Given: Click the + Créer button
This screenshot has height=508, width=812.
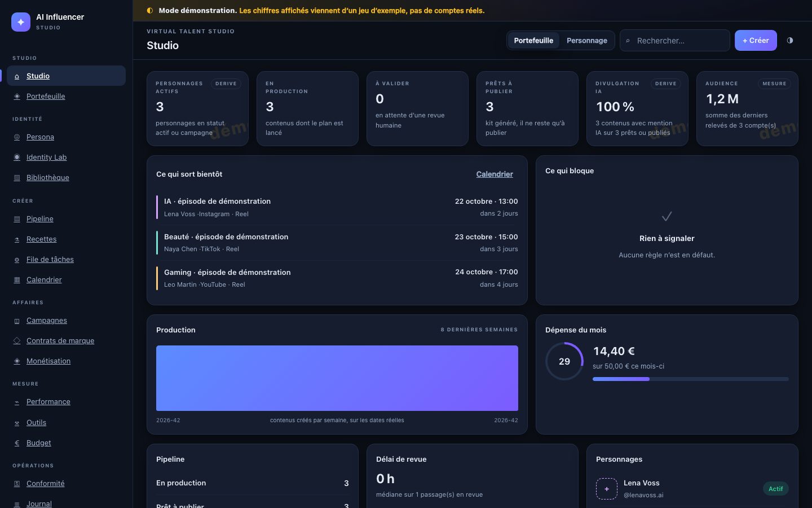Looking at the screenshot, I should tap(756, 41).
